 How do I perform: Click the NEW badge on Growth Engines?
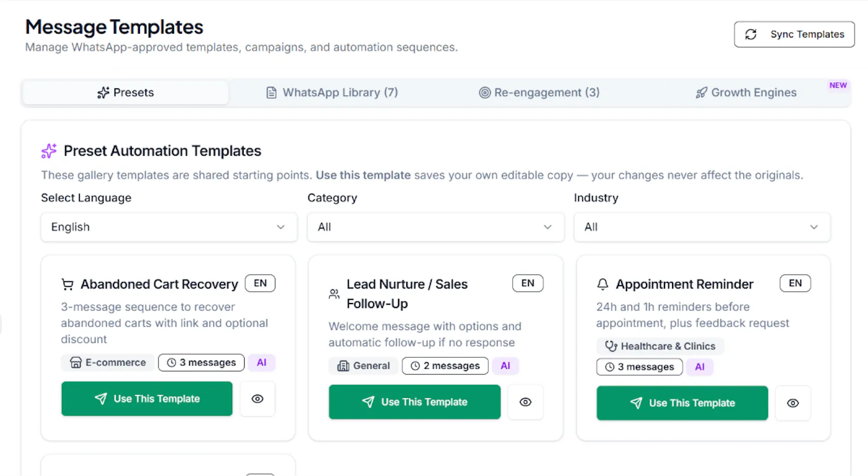click(838, 85)
